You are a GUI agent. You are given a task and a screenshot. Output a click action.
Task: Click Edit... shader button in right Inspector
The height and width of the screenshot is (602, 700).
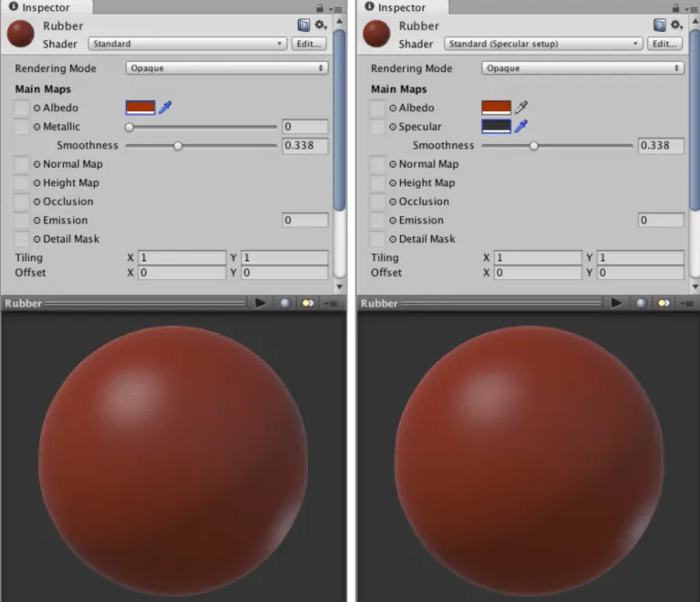[664, 44]
